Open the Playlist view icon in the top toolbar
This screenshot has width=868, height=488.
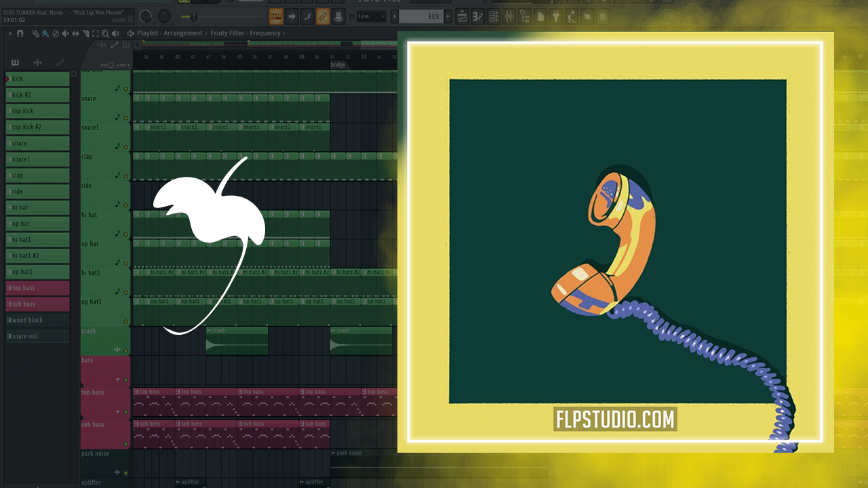pos(462,16)
